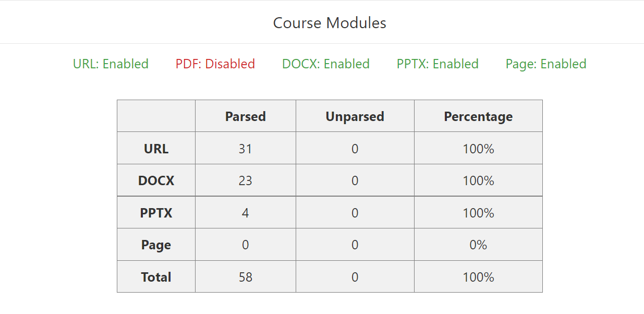
Task: Toggle the DOCX: Enabled status
Action: 326,64
